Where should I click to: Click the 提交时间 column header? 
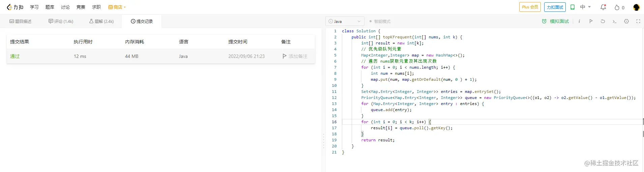click(238, 42)
